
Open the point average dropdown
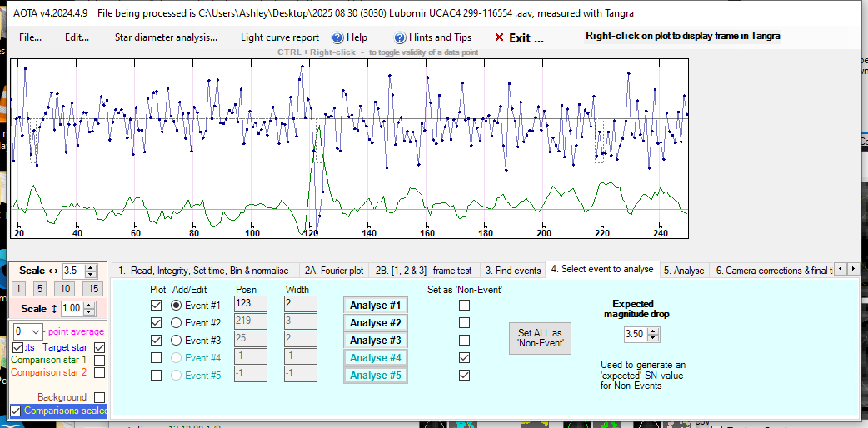point(34,331)
